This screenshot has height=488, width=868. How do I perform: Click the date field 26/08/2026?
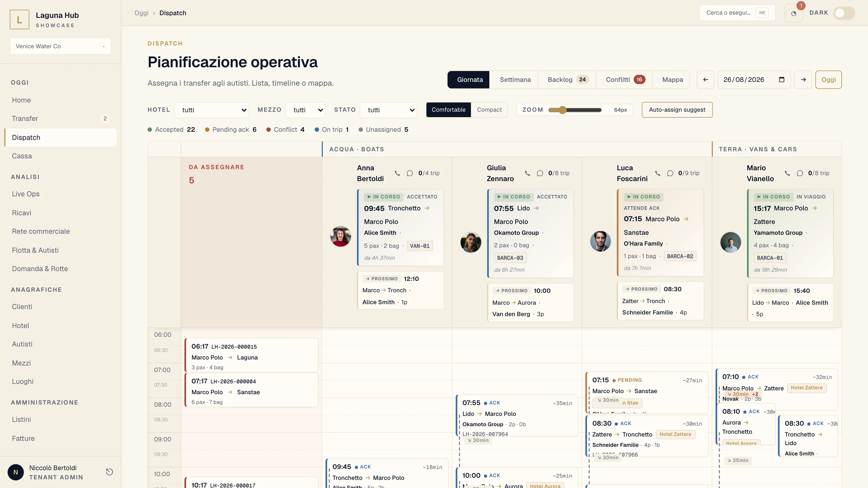point(754,79)
